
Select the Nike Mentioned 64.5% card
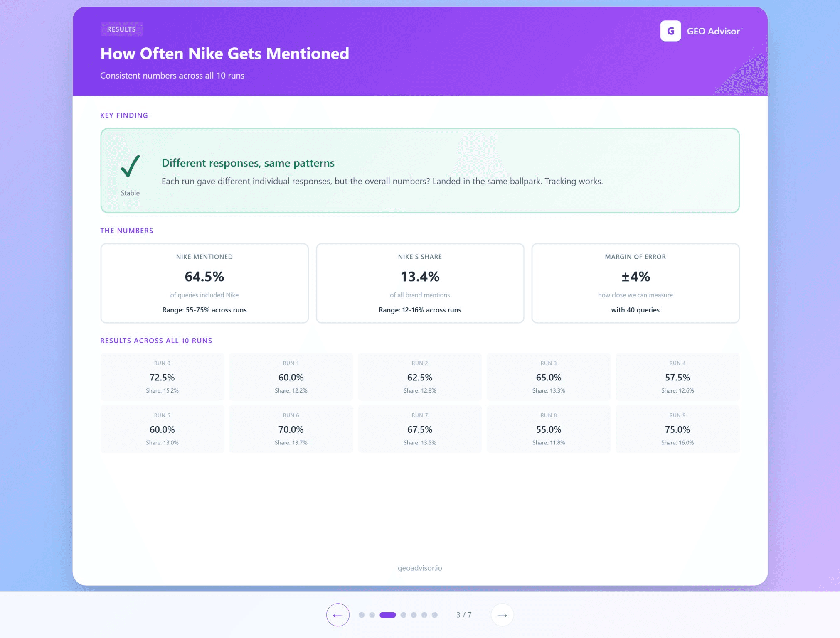point(204,283)
